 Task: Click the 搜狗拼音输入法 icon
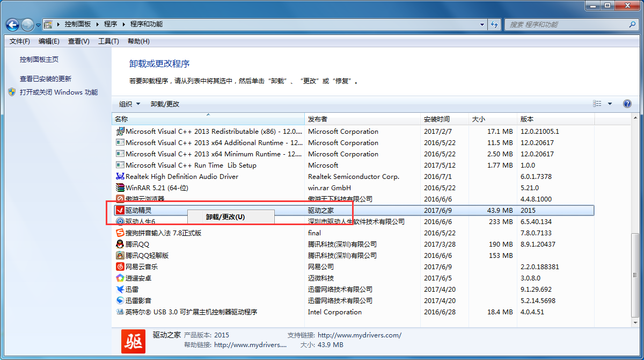click(x=120, y=233)
